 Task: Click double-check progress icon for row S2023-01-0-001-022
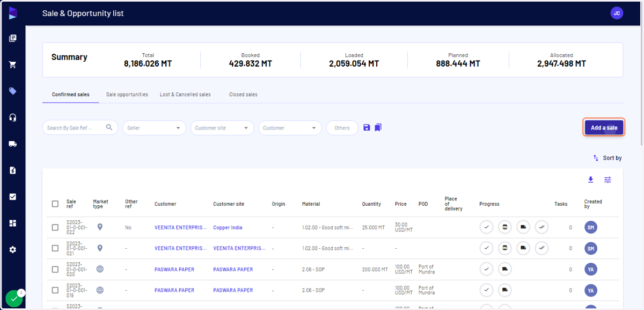pos(541,227)
